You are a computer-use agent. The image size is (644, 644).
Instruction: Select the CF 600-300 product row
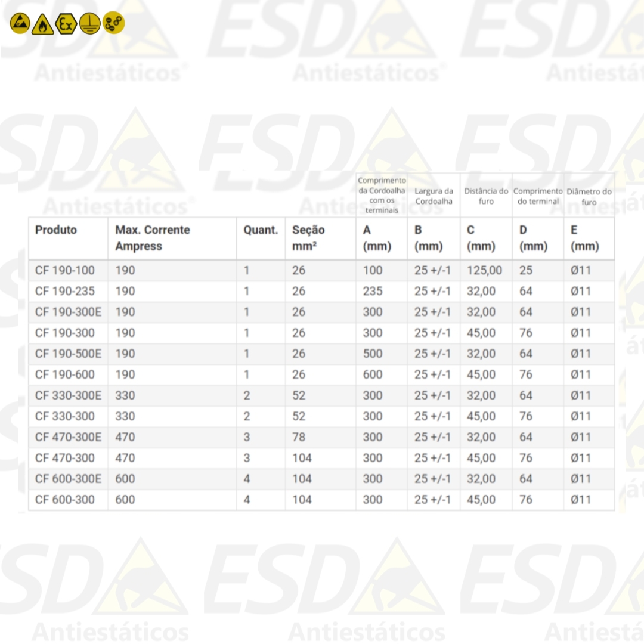pyautogui.click(x=65, y=500)
